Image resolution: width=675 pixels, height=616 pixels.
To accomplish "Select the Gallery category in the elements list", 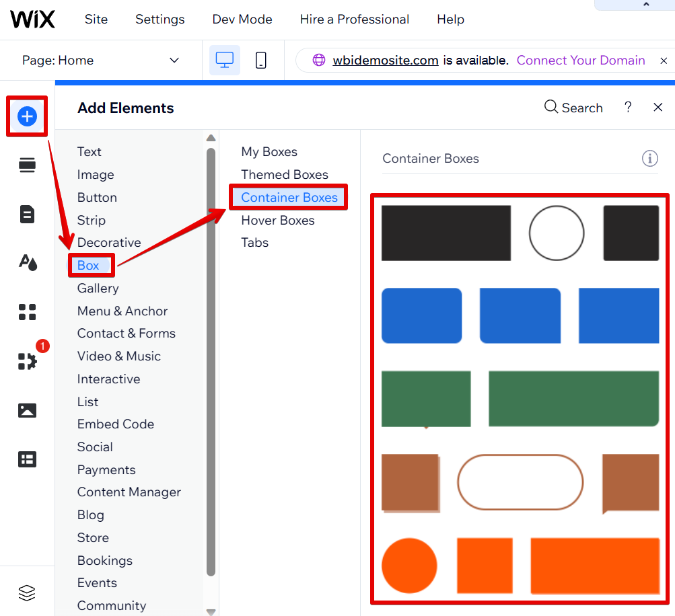I will [98, 288].
